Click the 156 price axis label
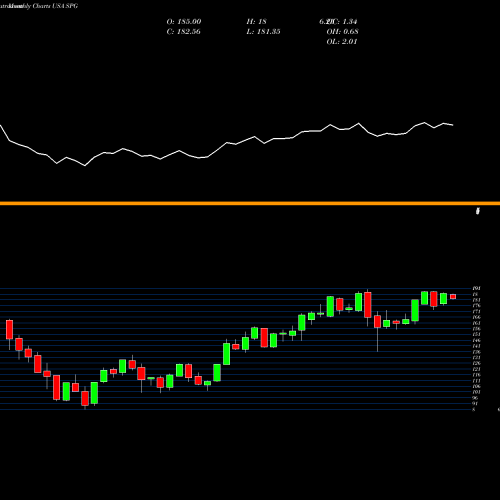This screenshot has height=500, width=500. click(476, 329)
